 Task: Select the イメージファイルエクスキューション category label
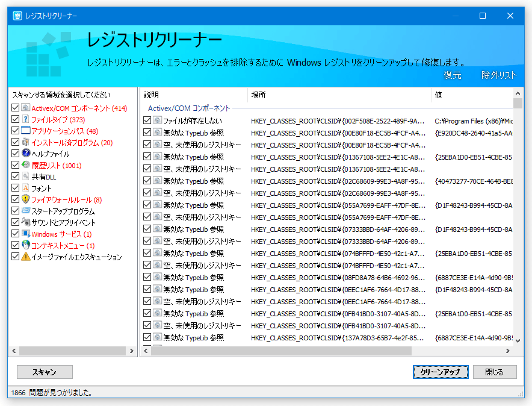tap(76, 257)
